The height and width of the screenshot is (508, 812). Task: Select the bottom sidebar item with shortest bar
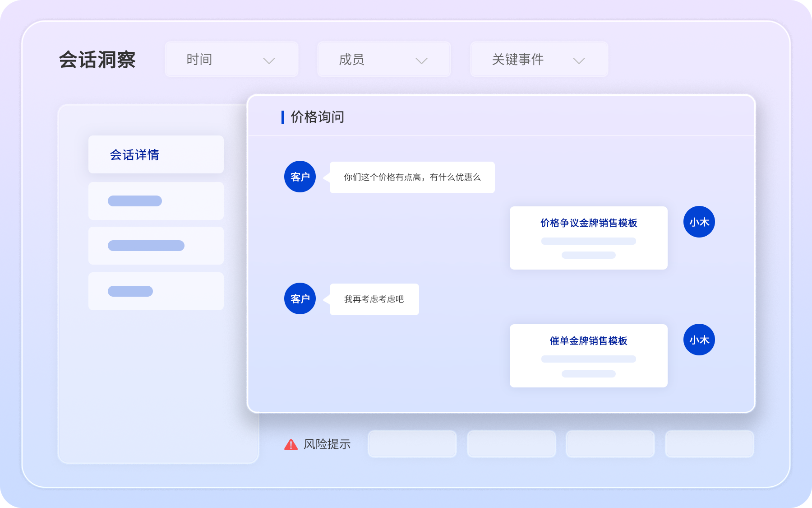pyautogui.click(x=156, y=291)
